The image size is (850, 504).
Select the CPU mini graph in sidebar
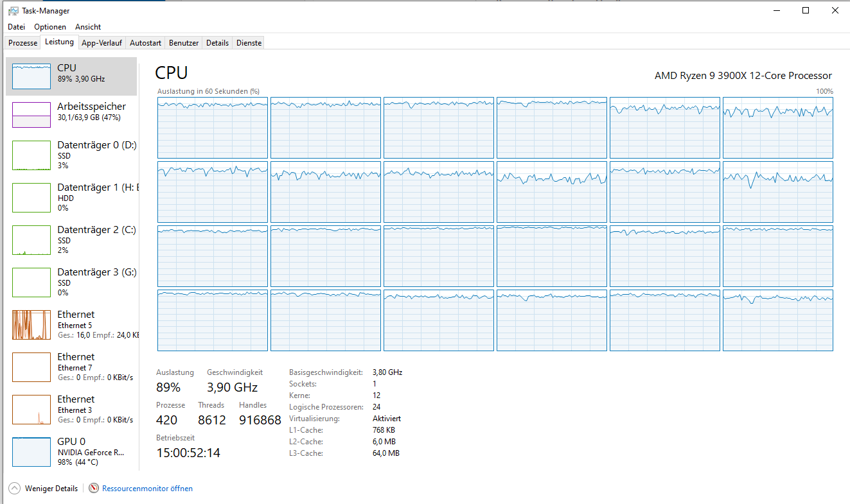click(31, 76)
